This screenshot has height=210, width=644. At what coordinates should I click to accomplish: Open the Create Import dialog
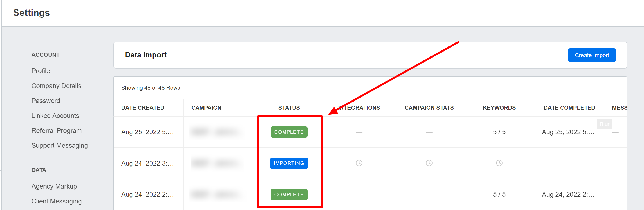click(x=591, y=55)
